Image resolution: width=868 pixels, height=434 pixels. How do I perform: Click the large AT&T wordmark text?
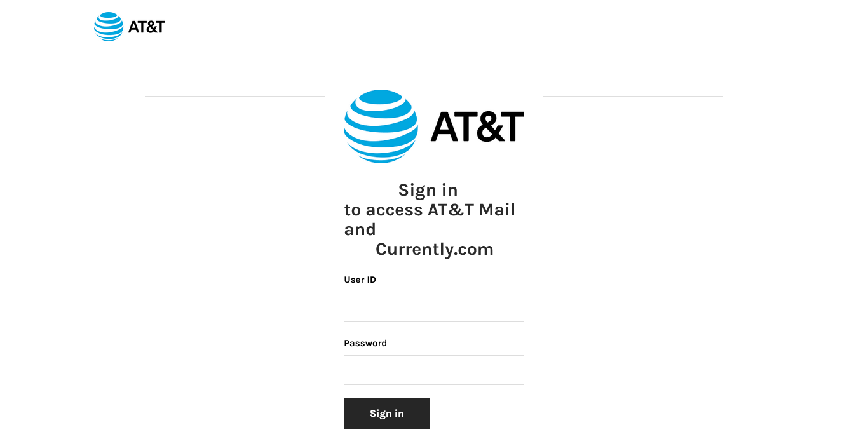(477, 126)
